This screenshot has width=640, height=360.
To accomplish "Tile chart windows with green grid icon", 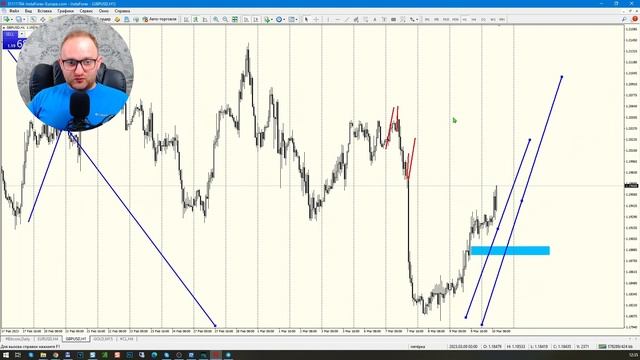I will (235, 19).
